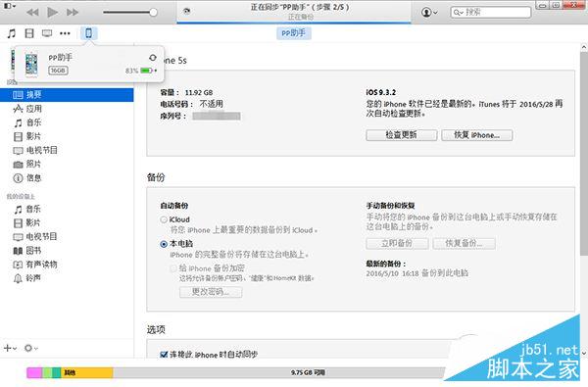Select 摘要 (Summary) in the sidebar
The image size is (588, 387).
67,95
